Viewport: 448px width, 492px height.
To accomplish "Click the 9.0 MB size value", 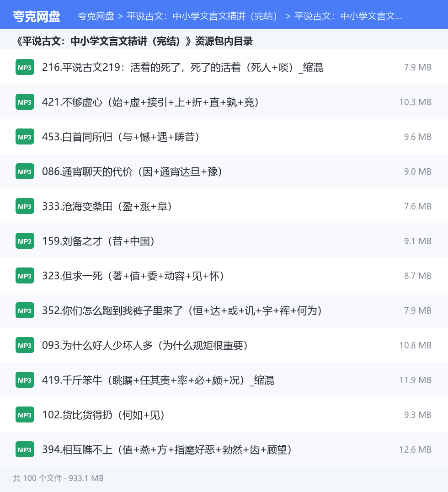I will pos(417,171).
